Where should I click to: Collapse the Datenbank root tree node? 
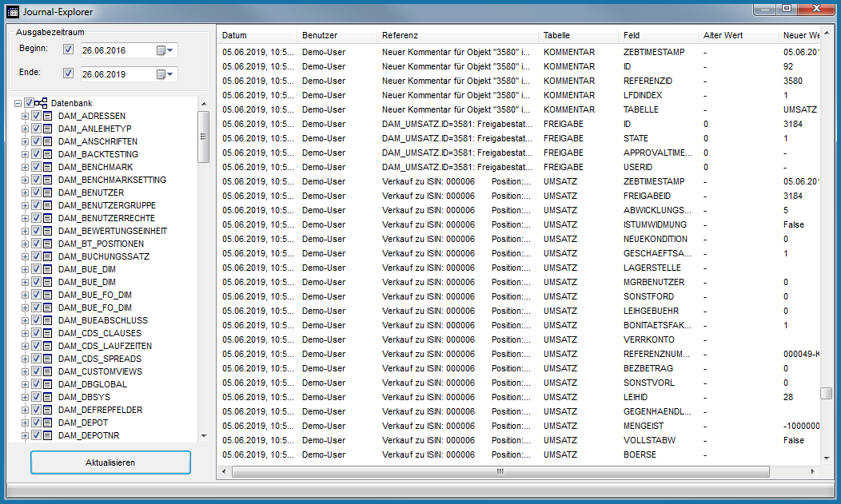click(x=18, y=103)
